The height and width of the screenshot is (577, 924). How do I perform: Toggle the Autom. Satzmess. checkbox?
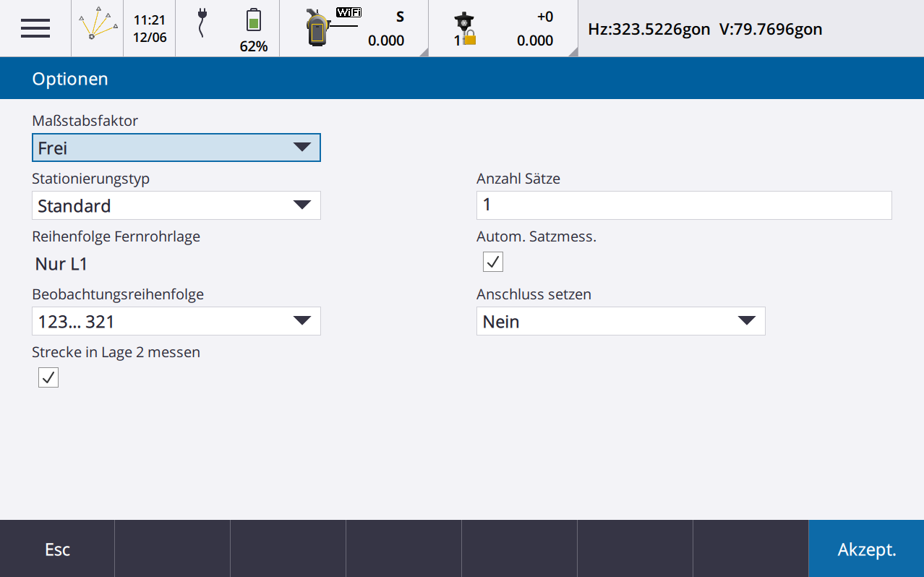click(x=493, y=262)
